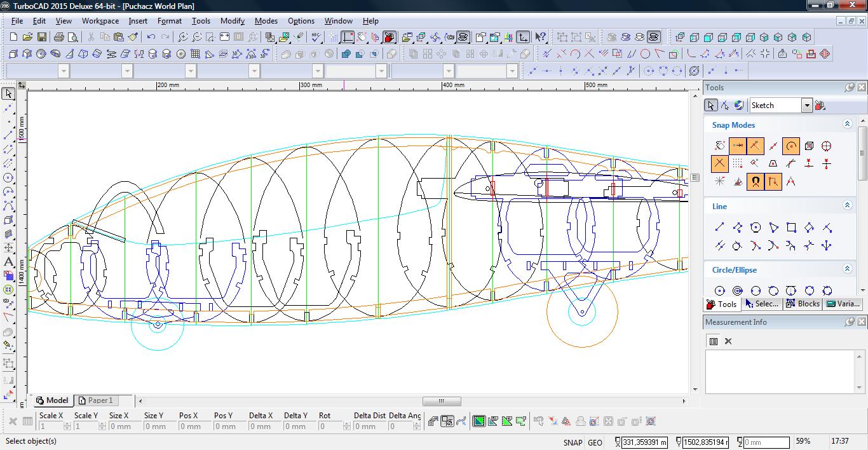Click the Print icon
868x450 pixels.
(x=59, y=37)
